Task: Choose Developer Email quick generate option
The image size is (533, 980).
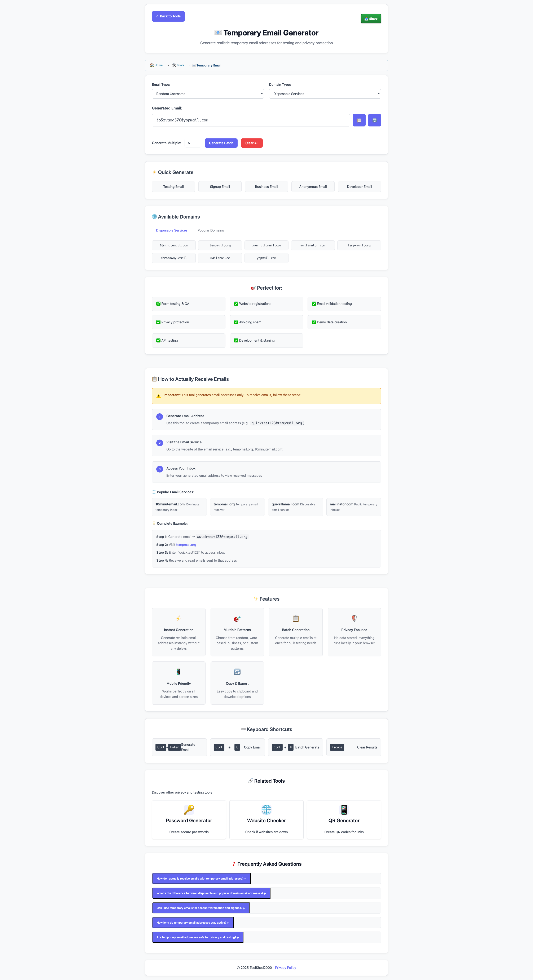Action: click(359, 187)
